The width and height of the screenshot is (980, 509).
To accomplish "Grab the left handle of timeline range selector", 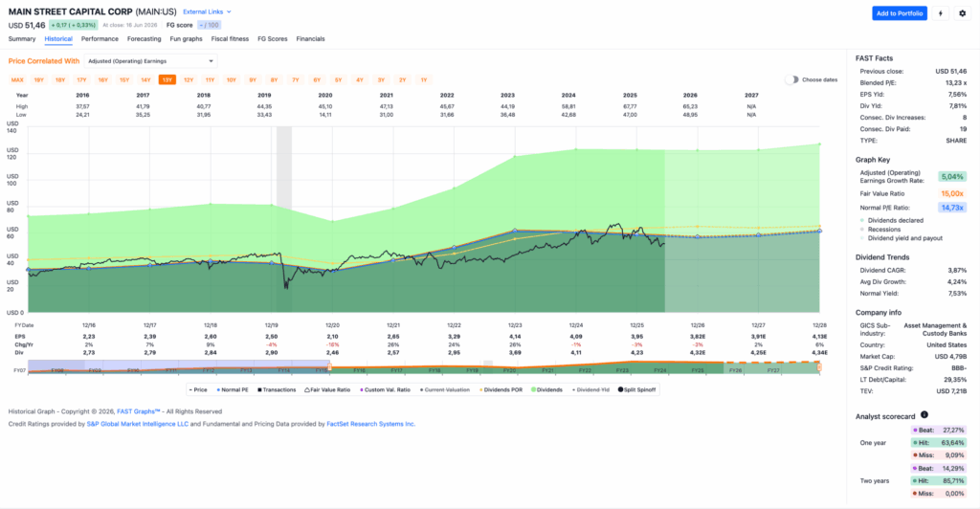I will pyautogui.click(x=330, y=367).
